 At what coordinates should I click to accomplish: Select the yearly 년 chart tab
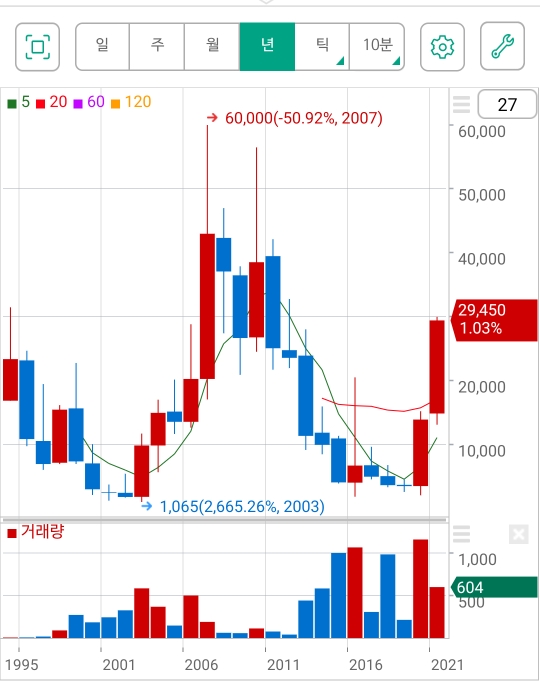(x=267, y=47)
